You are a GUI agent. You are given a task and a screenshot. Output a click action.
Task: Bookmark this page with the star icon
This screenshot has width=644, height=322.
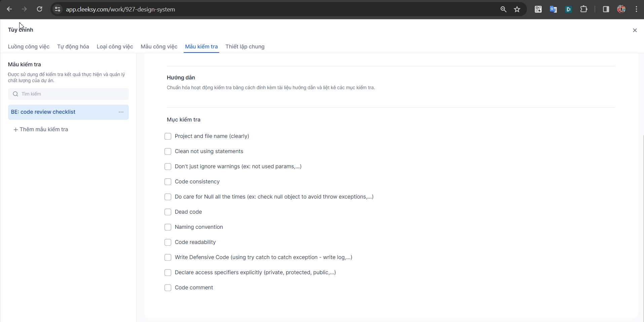point(517,9)
